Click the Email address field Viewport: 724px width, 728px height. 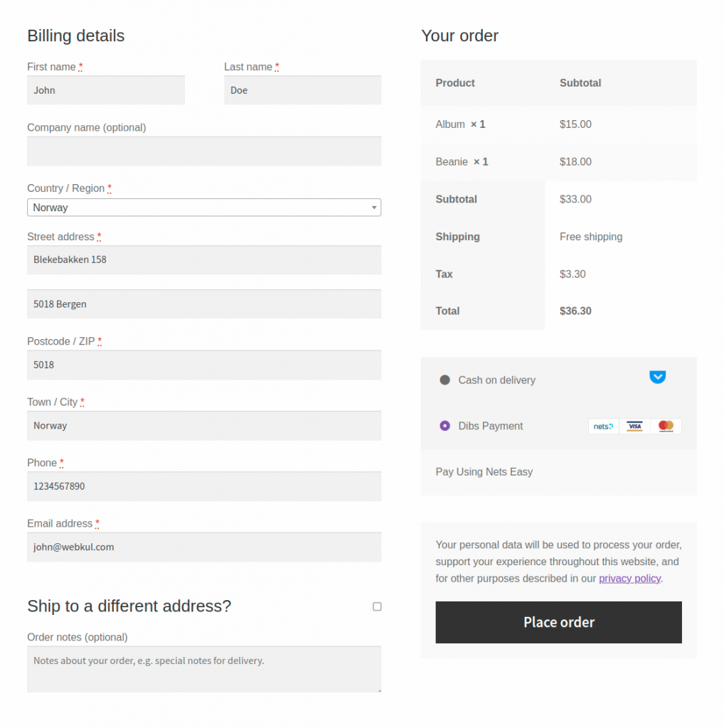[204, 547]
